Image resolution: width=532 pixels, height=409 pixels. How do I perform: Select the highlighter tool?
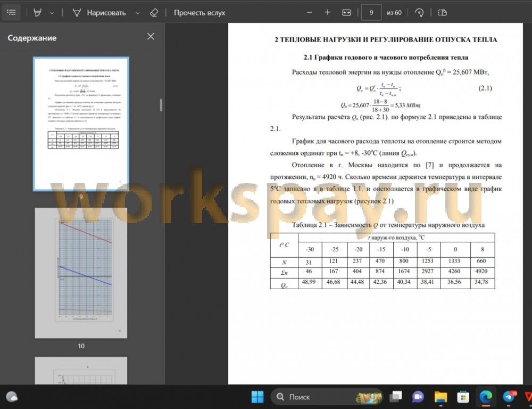pos(38,13)
